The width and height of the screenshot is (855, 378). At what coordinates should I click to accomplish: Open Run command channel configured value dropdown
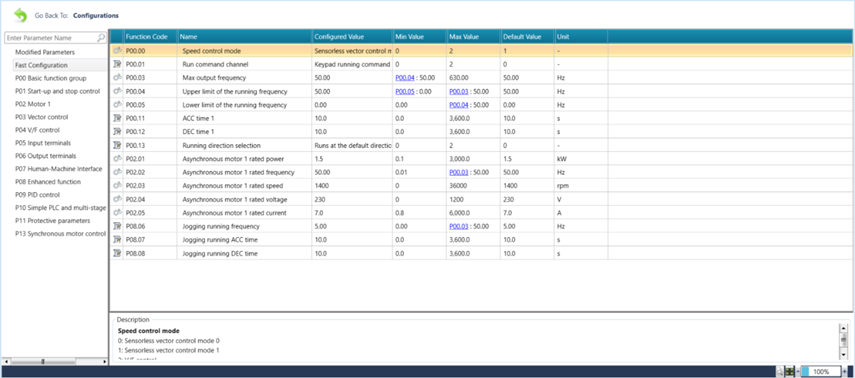352,64
